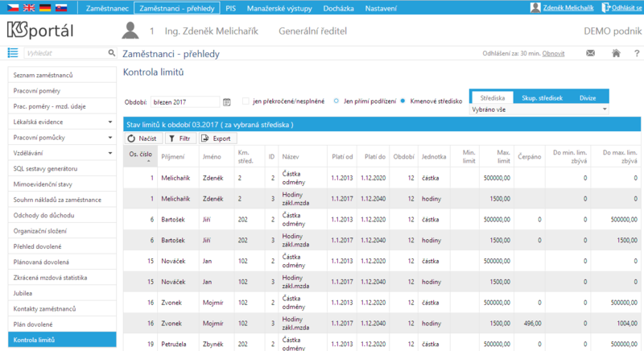Open the Docházka top menu
The image size is (644, 351).
(x=338, y=8)
